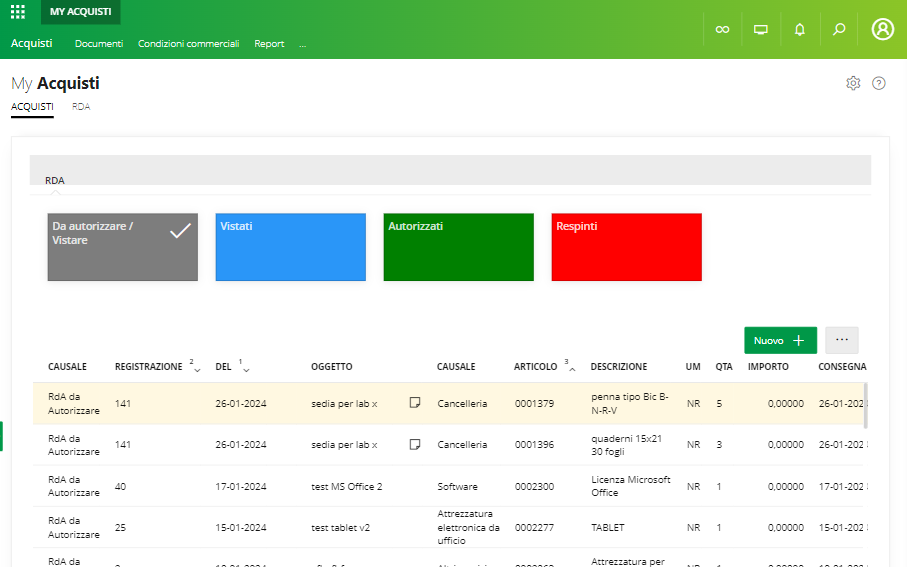Click the green Nuovo button
This screenshot has width=907, height=567.
pos(780,340)
